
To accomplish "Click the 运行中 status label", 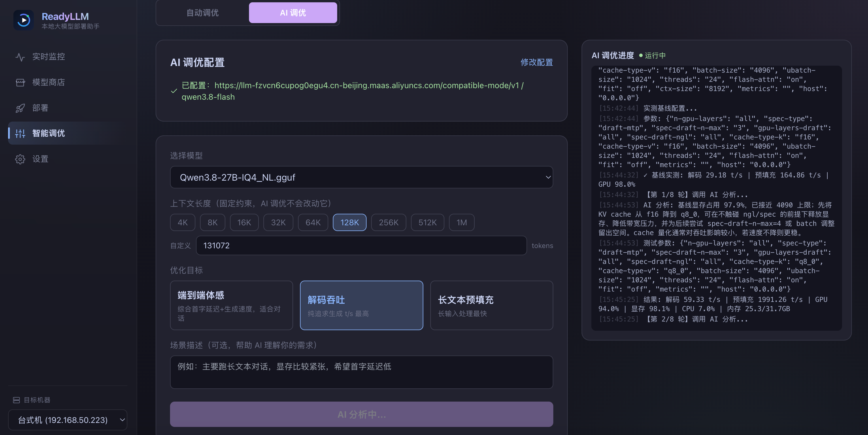I will (x=655, y=55).
